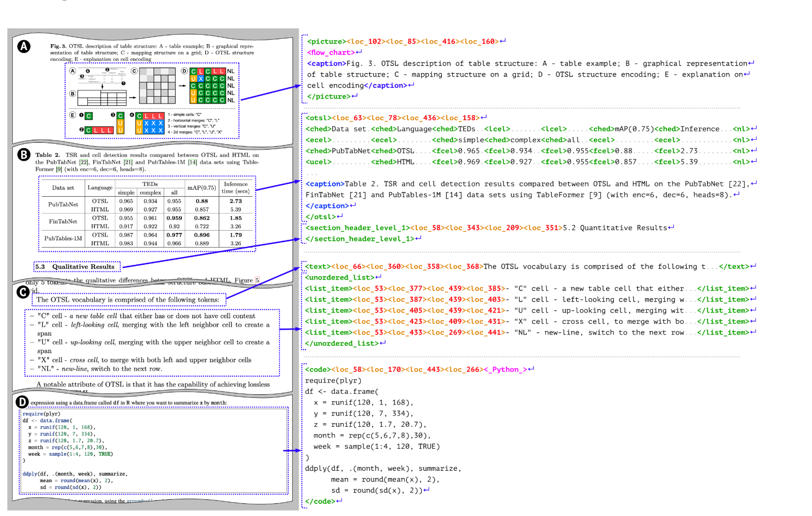This screenshot has width=812, height=516.
Task: Click the closing </picture> tag
Action: (x=329, y=97)
